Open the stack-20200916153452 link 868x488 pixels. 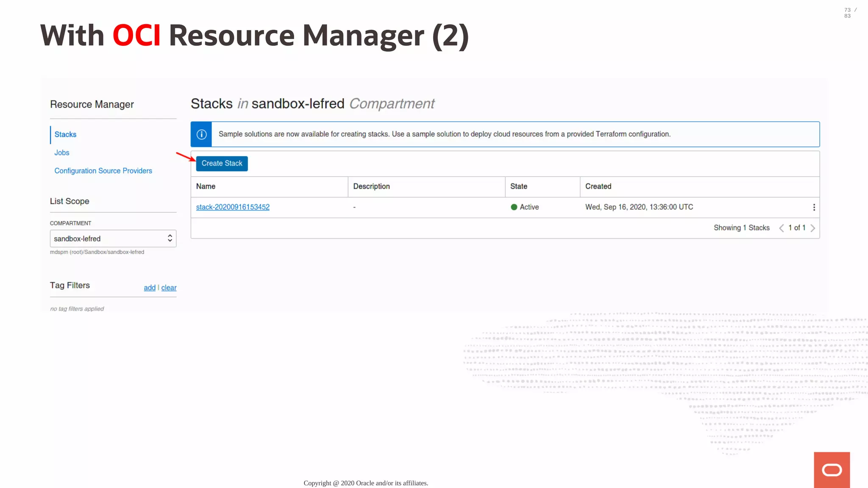pyautogui.click(x=233, y=207)
